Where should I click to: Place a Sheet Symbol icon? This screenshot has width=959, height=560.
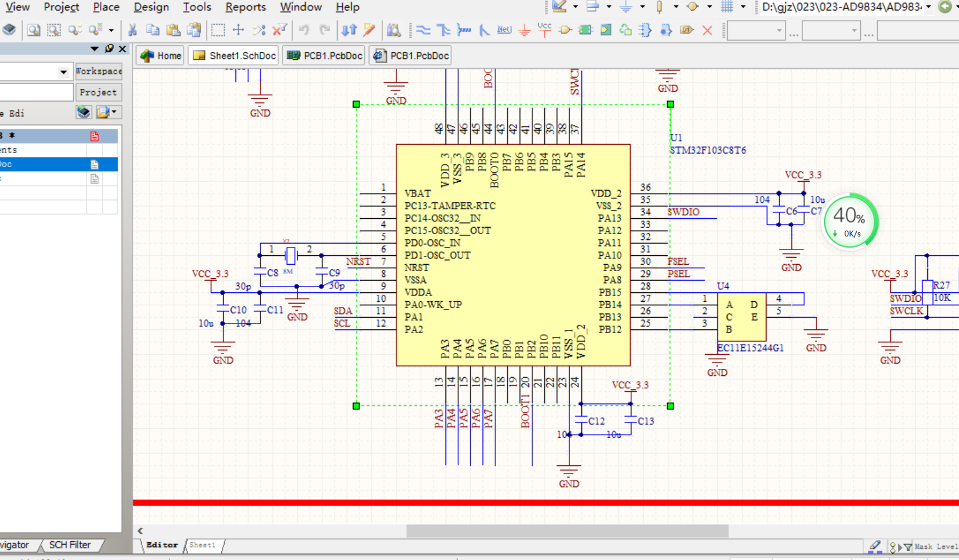[585, 30]
